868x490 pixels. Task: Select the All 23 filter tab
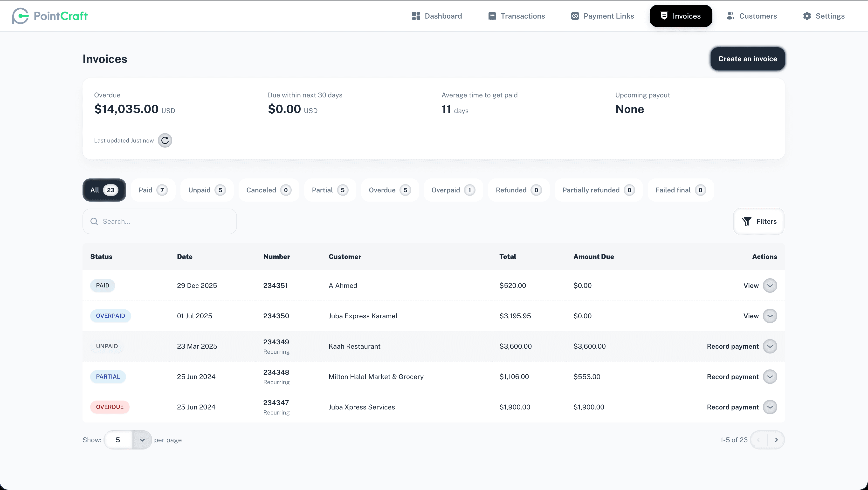pos(104,190)
